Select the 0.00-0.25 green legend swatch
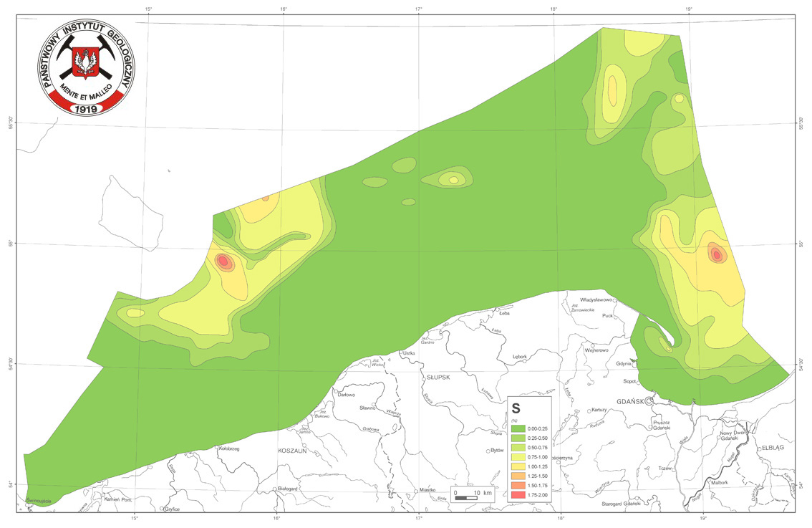Image resolution: width=812 pixels, height=528 pixels. point(520,428)
